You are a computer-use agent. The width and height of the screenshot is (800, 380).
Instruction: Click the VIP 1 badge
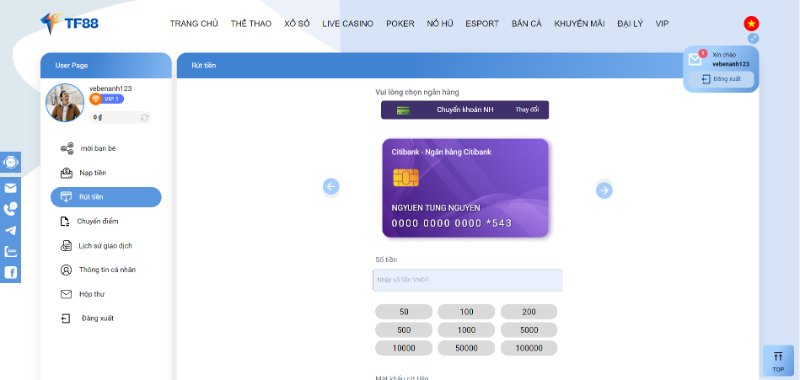coord(107,99)
